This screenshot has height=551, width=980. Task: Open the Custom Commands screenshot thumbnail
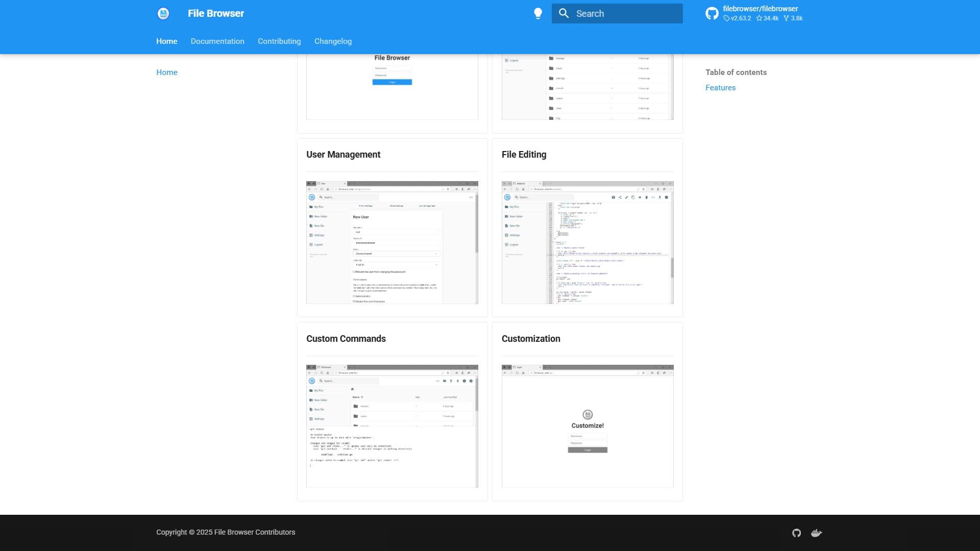point(392,426)
